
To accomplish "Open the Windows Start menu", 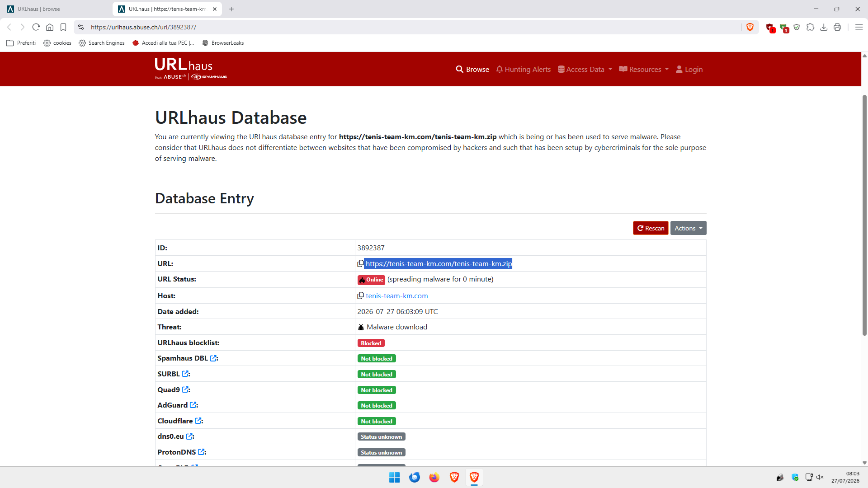I will pyautogui.click(x=394, y=477).
